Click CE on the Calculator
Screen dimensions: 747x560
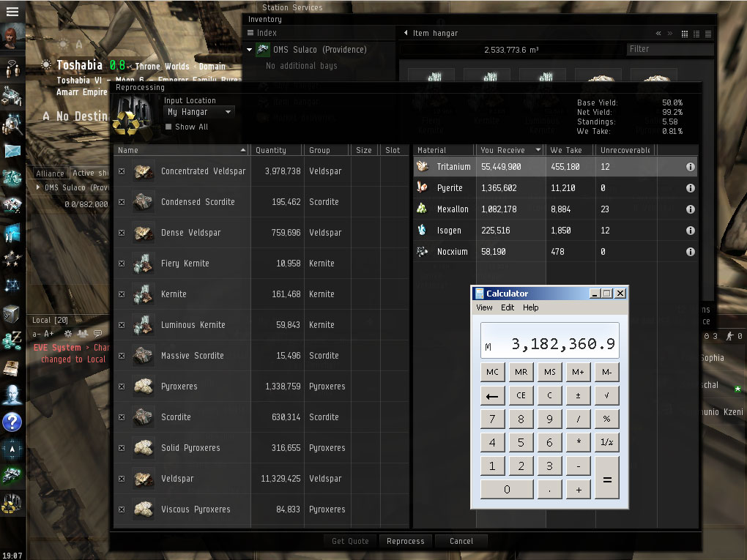tap(521, 395)
